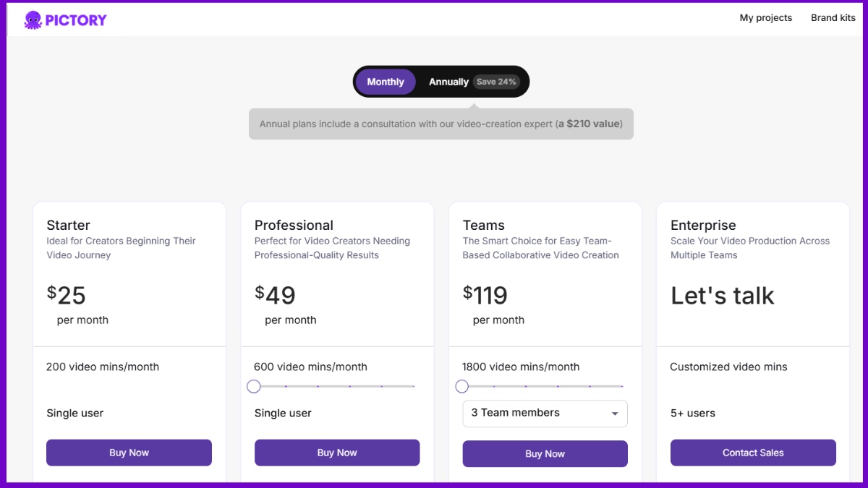Click Teams video minutes slider handle
Viewport: 868px width, 488px height.
pyautogui.click(x=462, y=387)
